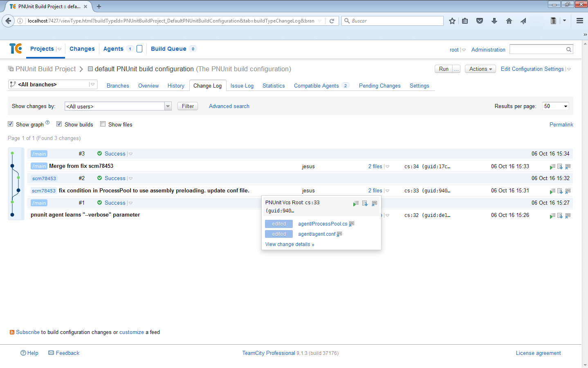
Task: Click the View change details link
Action: (290, 244)
